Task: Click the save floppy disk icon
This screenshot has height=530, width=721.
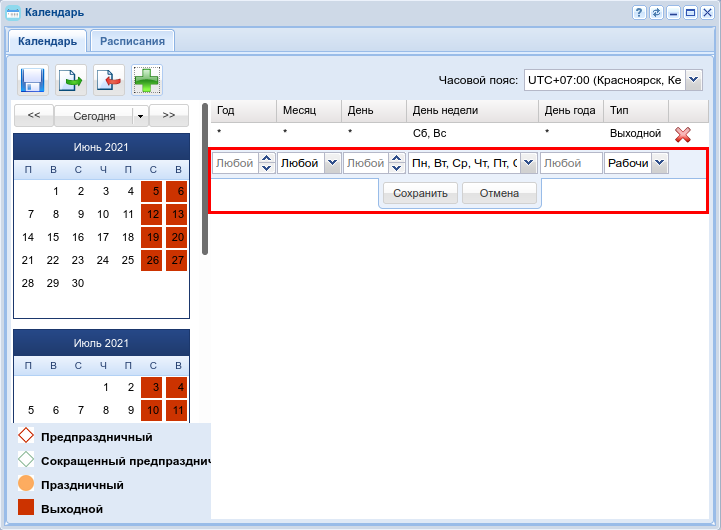Action: click(x=33, y=80)
